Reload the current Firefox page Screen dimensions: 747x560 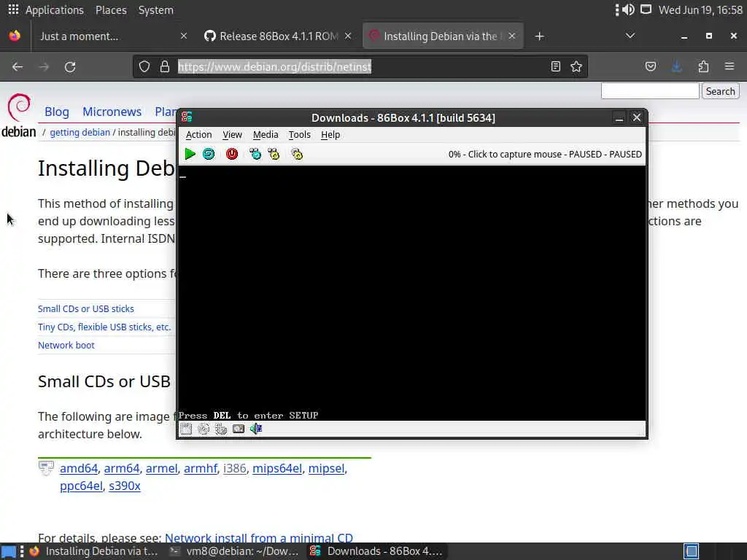click(x=70, y=66)
